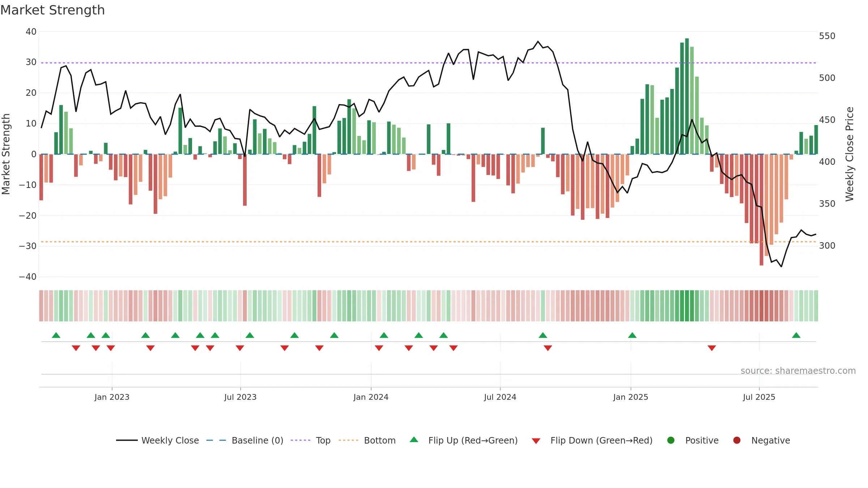Click the green Positive circle legend icon
Viewport: 868px width, 488px height.
coord(671,440)
